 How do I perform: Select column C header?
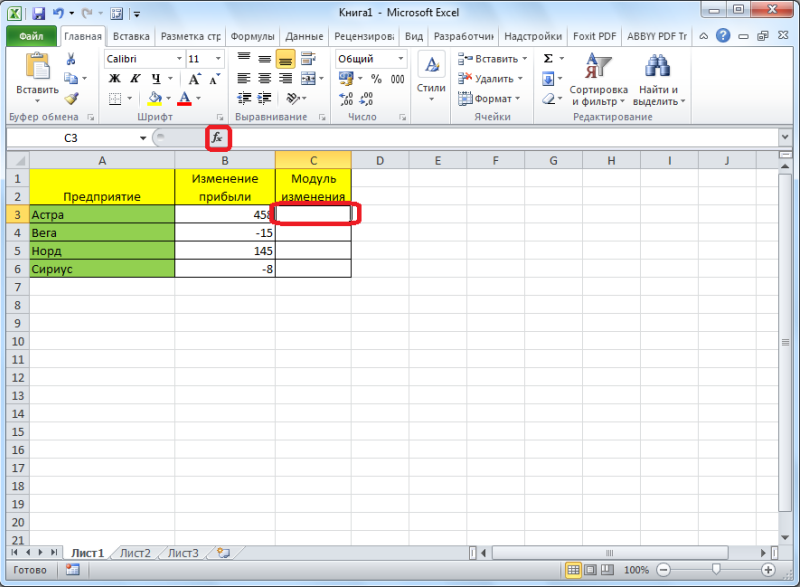pyautogui.click(x=313, y=161)
